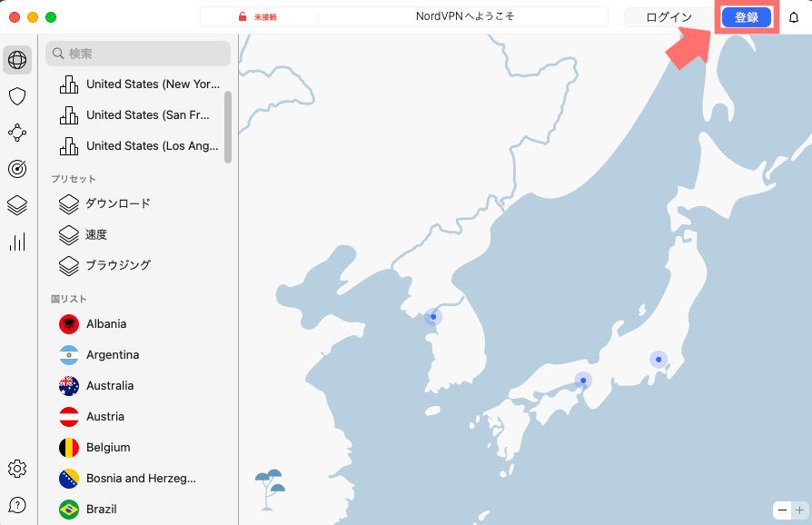This screenshot has width=812, height=525.
Task: Open the stacked layers presets icon in sidebar
Action: 17,205
